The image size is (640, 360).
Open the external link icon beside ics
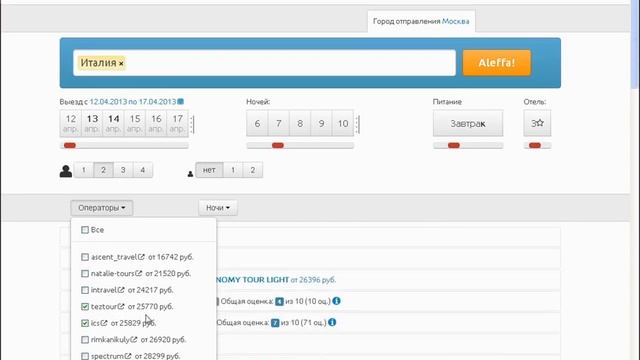click(104, 323)
